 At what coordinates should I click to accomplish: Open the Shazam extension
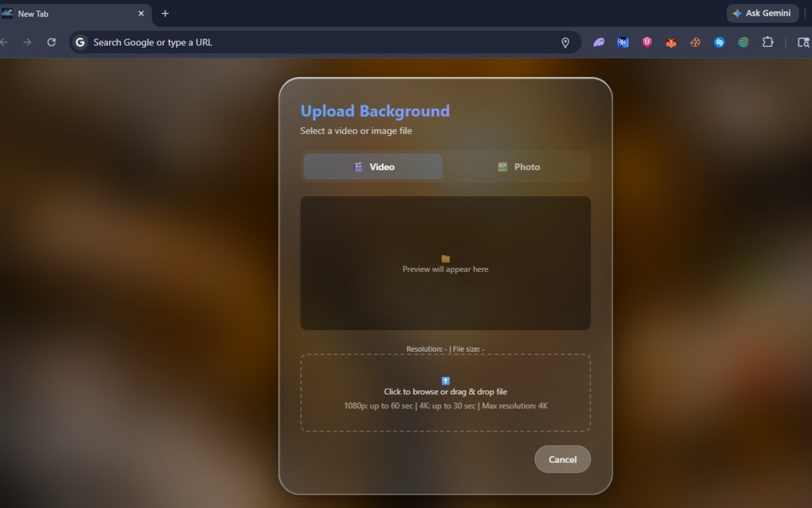point(719,43)
